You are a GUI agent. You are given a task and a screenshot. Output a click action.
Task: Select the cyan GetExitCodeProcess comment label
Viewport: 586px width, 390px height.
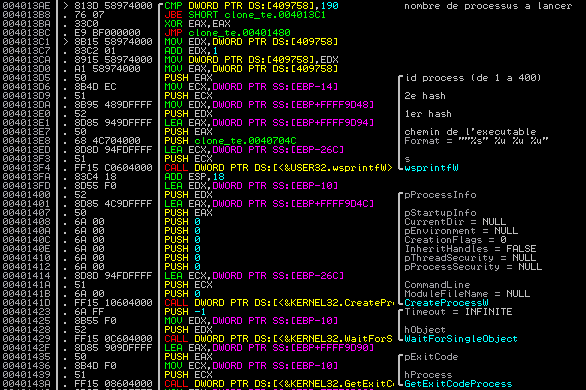pyautogui.click(x=458, y=384)
